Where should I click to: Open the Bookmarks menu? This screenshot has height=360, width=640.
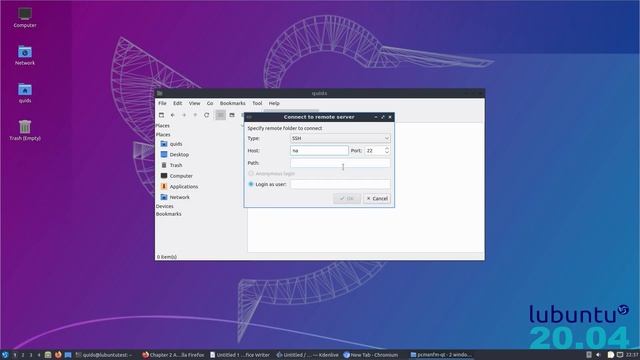(233, 103)
